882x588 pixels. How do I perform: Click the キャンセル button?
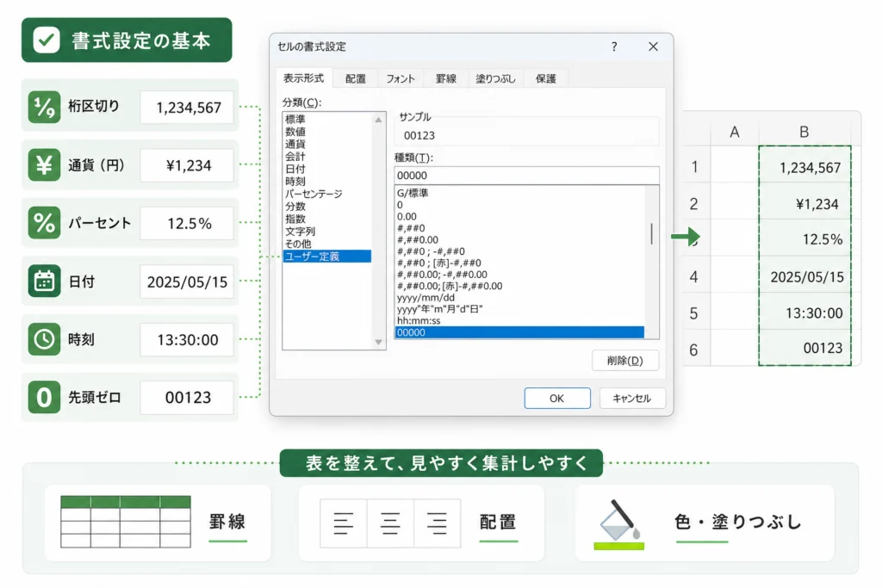click(632, 398)
